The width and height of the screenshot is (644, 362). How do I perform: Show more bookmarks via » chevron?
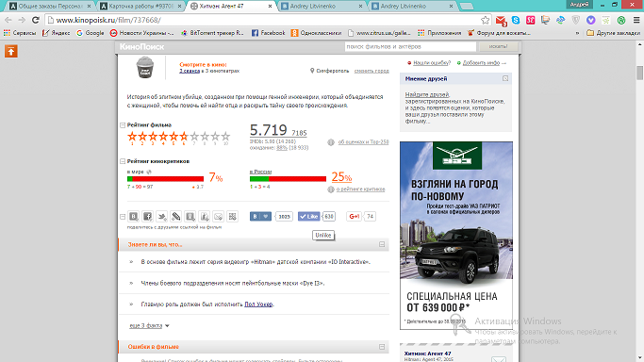(578, 33)
